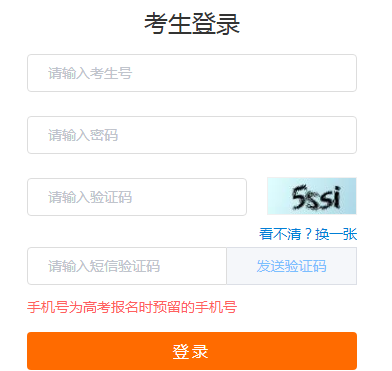The image size is (392, 371).
Task: Refresh captcha via 看不清？换一张 link
Action: [x=308, y=234]
